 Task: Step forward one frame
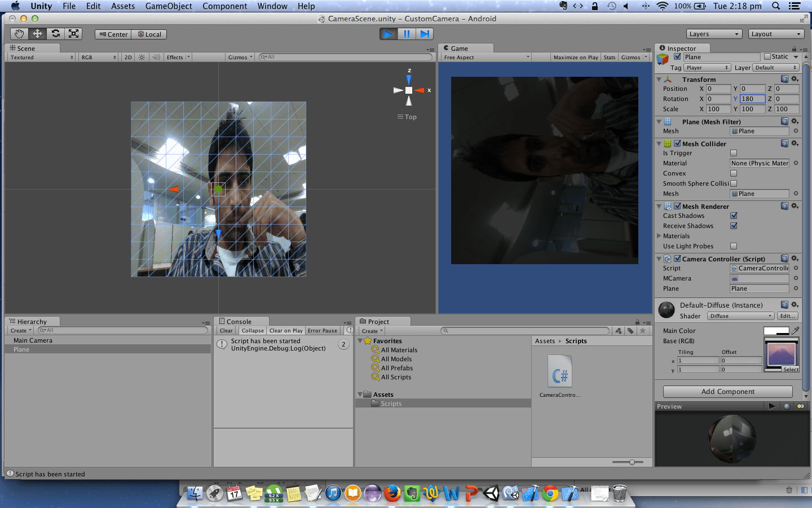coord(425,33)
